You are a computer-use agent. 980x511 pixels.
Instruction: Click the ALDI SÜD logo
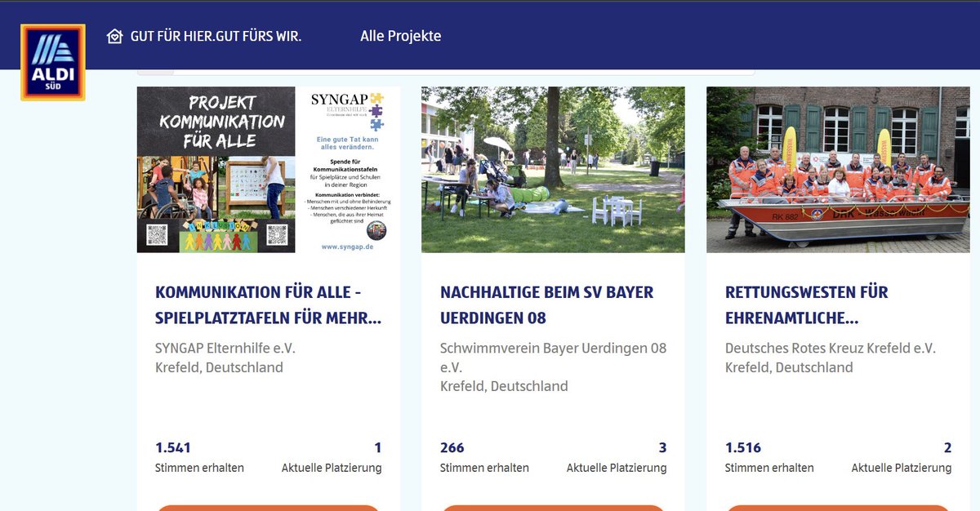point(53,63)
